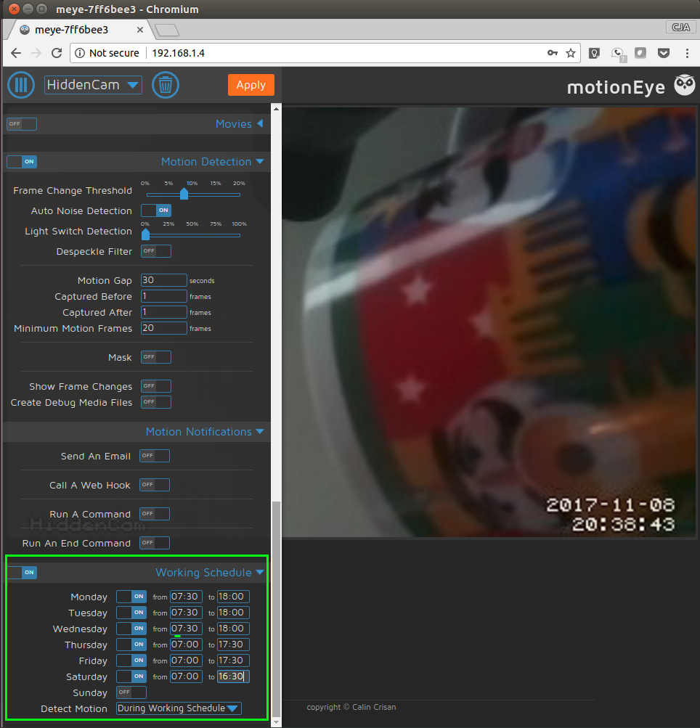Toggle Monday schedule off
700x728 pixels.
[131, 597]
